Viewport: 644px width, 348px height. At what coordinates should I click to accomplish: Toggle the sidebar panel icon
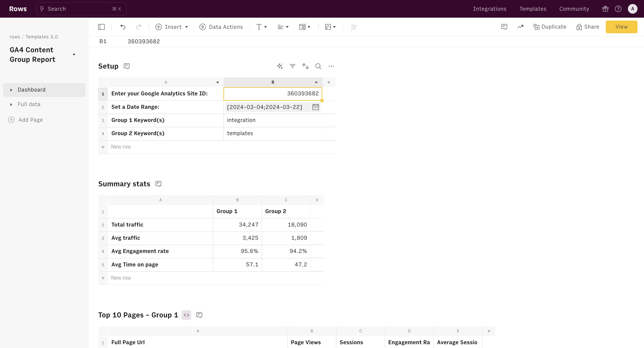[x=101, y=27]
